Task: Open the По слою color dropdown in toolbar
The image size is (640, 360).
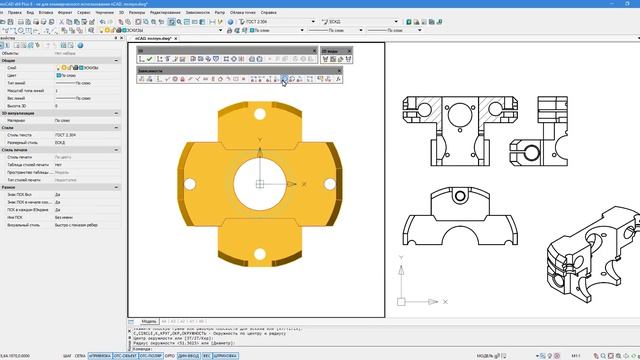Action: (302, 30)
